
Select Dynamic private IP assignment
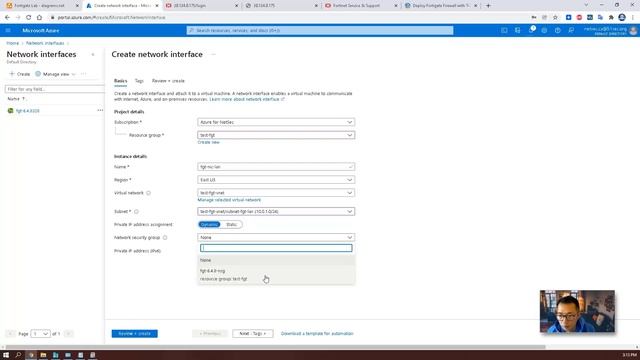pos(209,224)
